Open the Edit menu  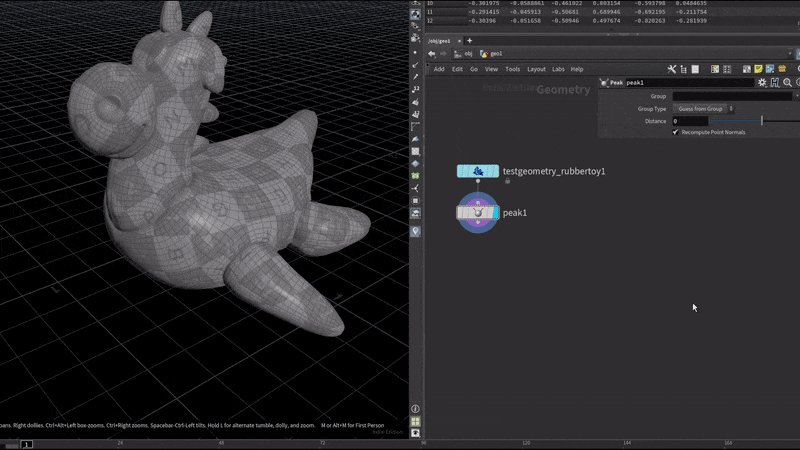click(x=457, y=69)
